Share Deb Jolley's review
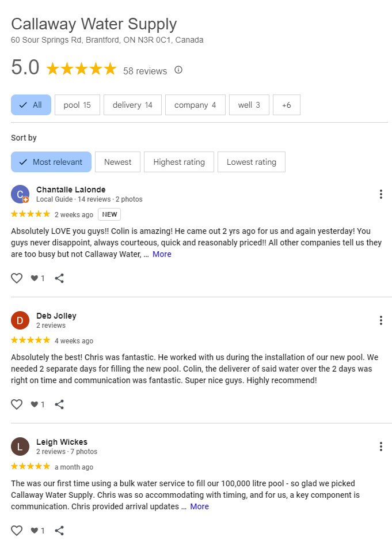 click(59, 404)
